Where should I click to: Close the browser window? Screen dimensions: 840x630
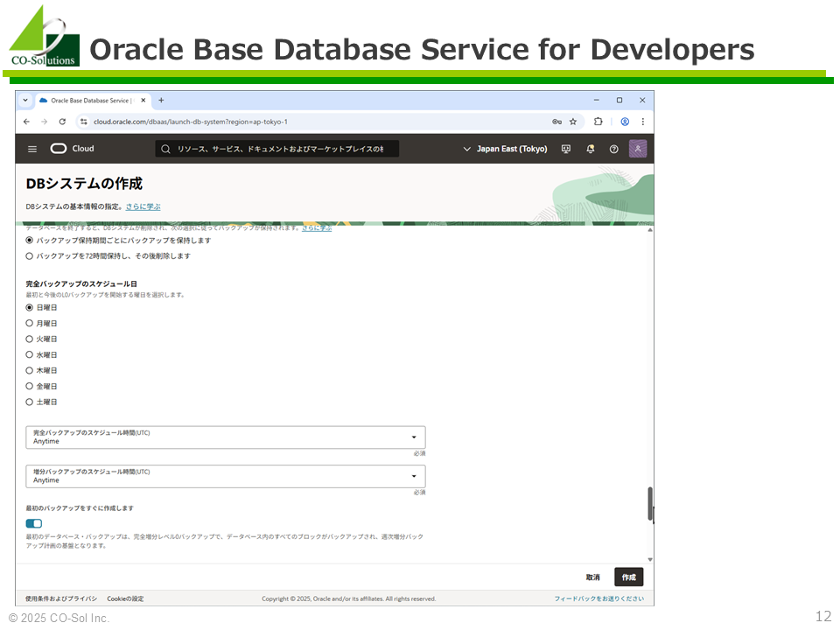coord(642,100)
